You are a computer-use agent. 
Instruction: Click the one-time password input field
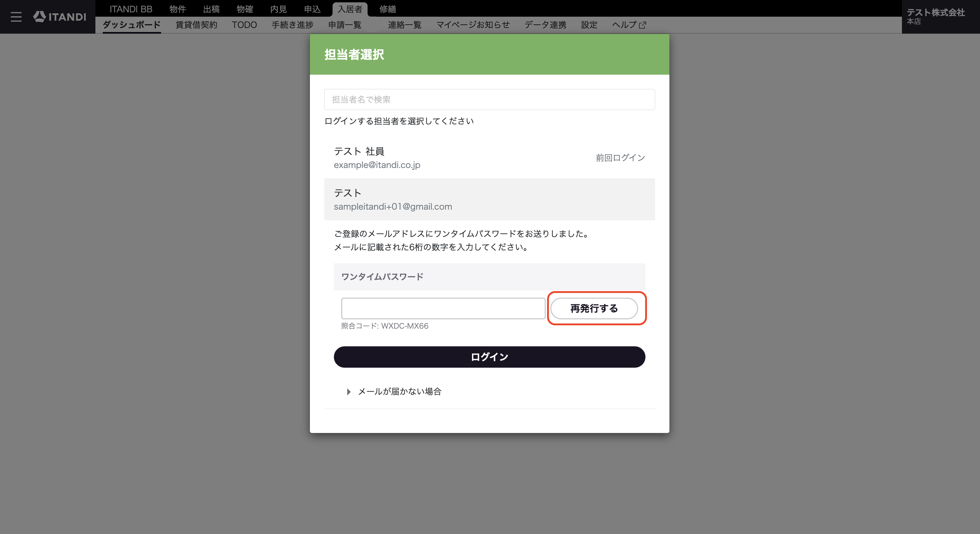pos(443,308)
